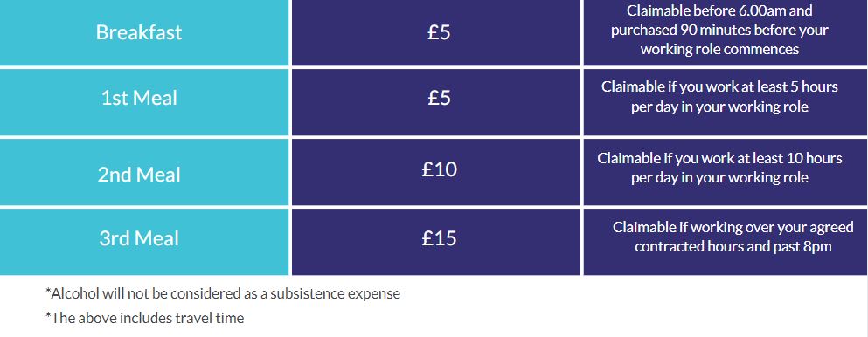Click 'purchased 90 minutes before' text line

pyautogui.click(x=719, y=30)
